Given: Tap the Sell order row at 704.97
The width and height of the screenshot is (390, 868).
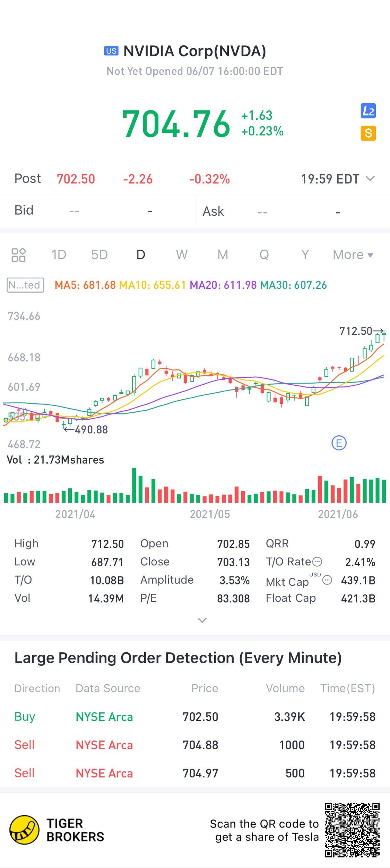Looking at the screenshot, I should coord(195,773).
